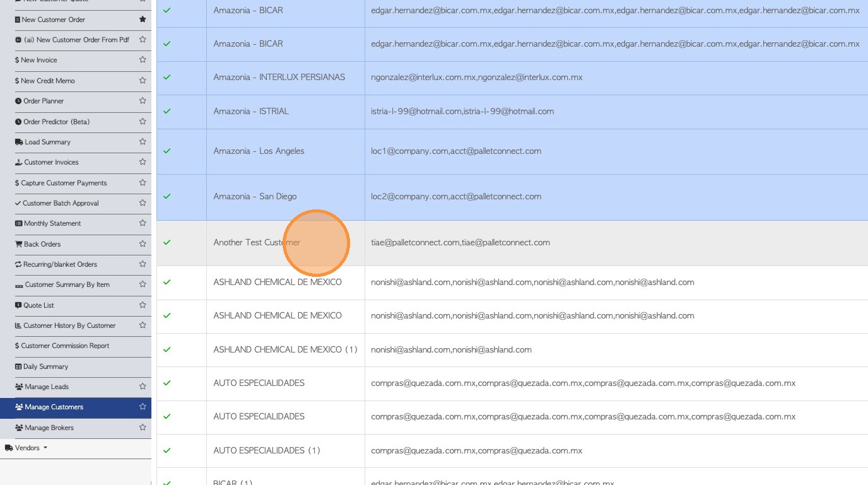Click customer name ASHLAND CHEMICAL DE MEXICO (1)

tap(285, 349)
